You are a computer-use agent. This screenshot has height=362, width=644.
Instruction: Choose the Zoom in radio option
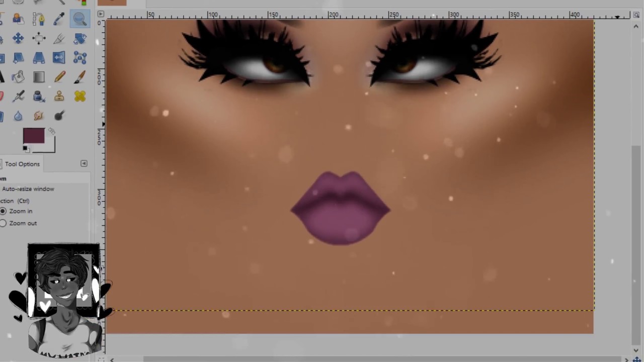[x=4, y=211]
